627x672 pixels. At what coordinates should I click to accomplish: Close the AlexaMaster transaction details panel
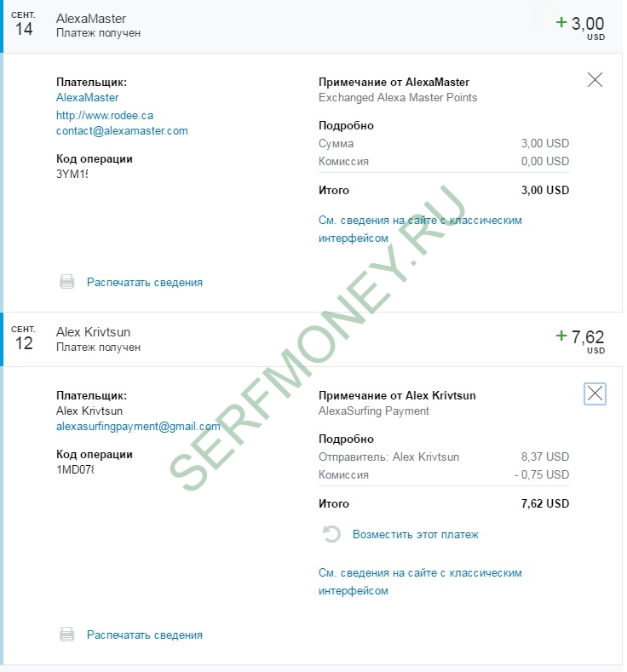tap(595, 80)
